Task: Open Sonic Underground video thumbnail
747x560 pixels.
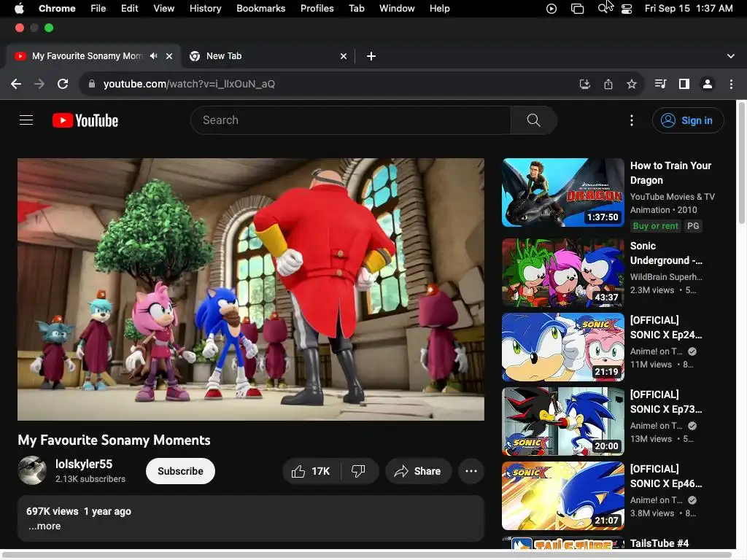Action: [x=563, y=273]
